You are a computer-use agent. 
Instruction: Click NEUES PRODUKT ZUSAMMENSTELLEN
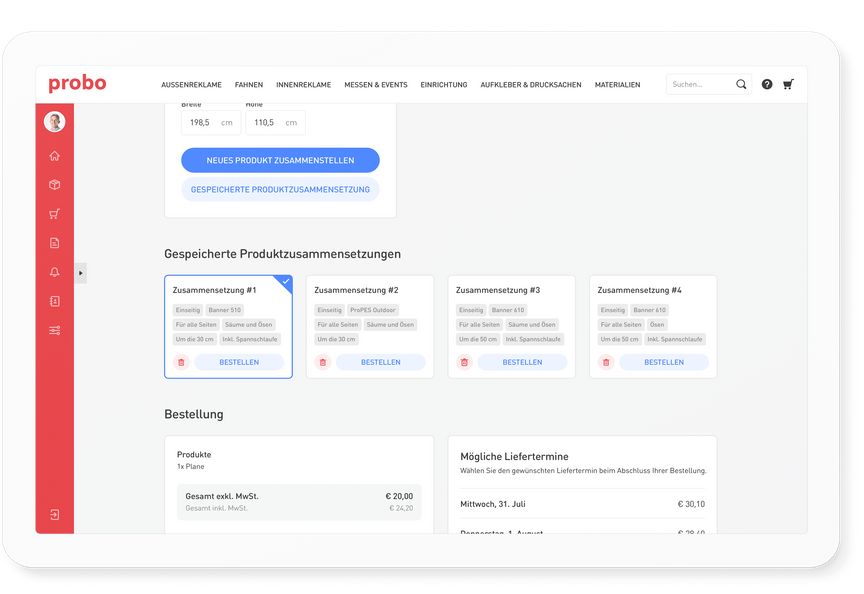click(280, 160)
